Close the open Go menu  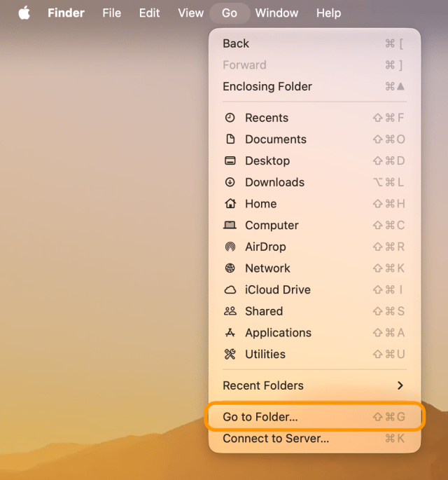click(230, 13)
